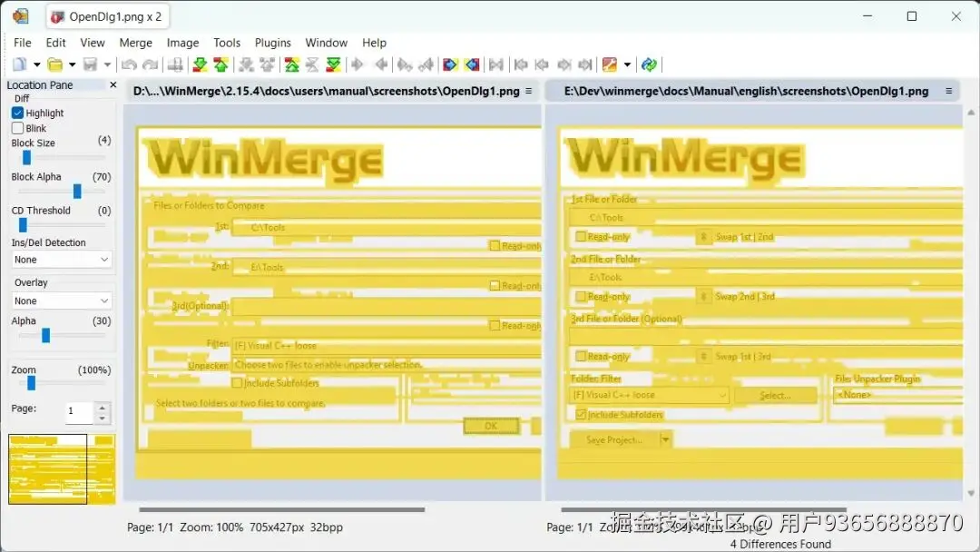Click the Location Pane diff thumbnail

62,469
